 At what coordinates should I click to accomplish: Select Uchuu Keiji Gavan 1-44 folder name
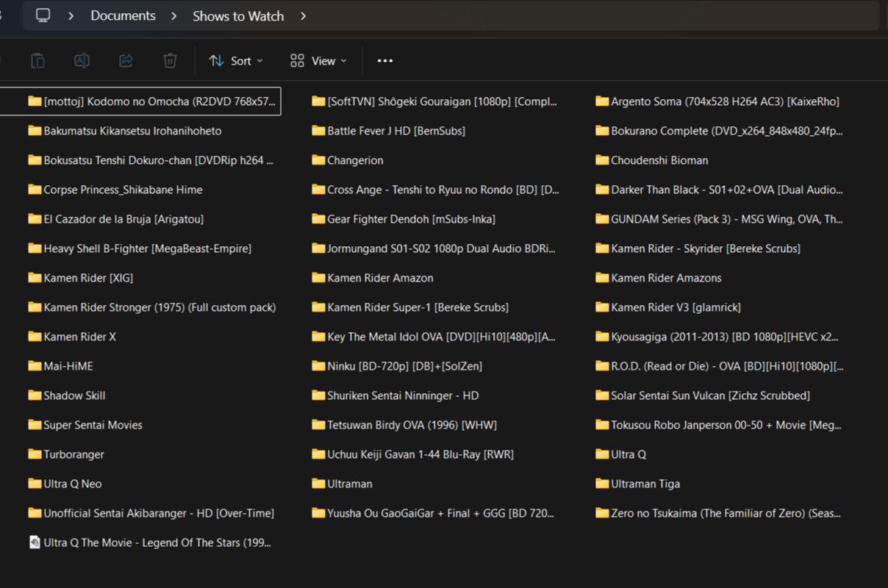coord(420,454)
